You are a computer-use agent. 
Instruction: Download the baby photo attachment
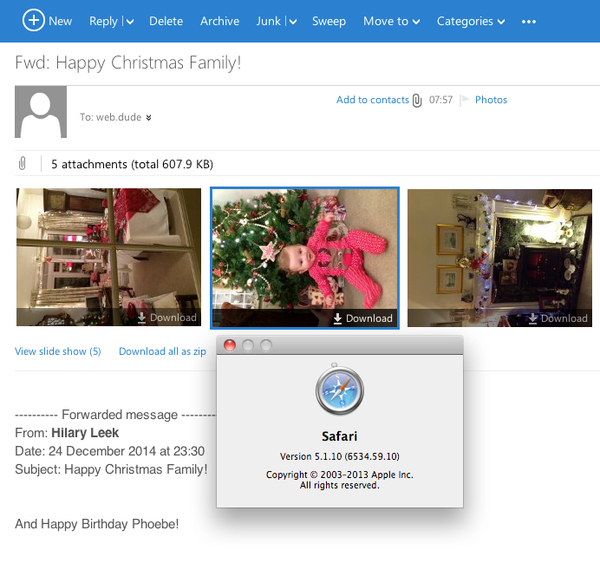363,318
